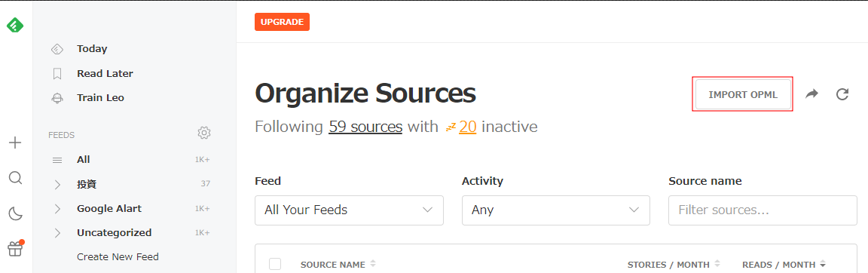Click the orange UPGRADE button

[282, 22]
